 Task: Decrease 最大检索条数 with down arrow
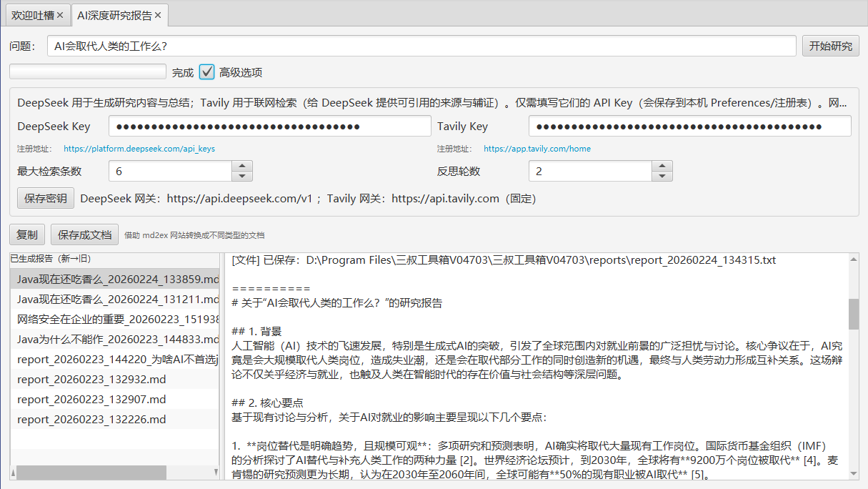(242, 176)
